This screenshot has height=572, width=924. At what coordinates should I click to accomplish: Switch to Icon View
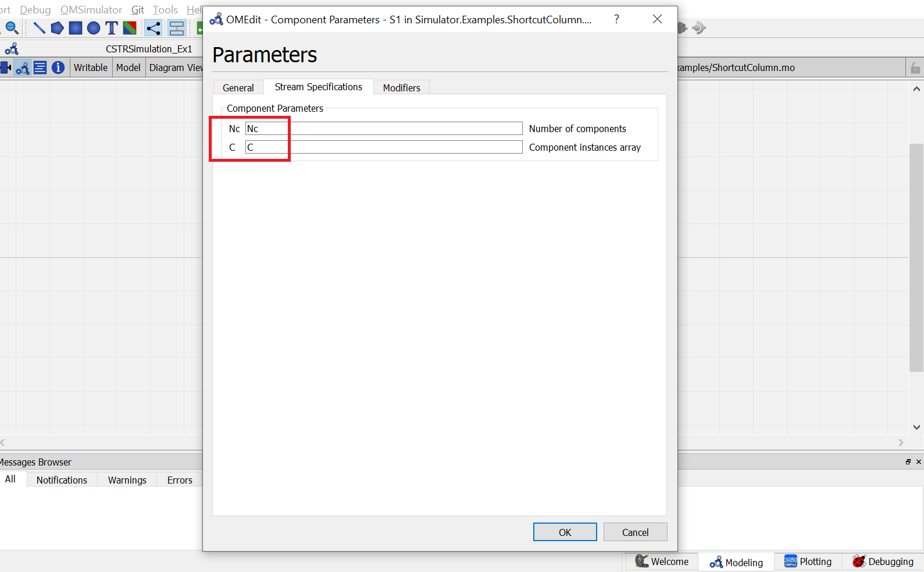6,67
